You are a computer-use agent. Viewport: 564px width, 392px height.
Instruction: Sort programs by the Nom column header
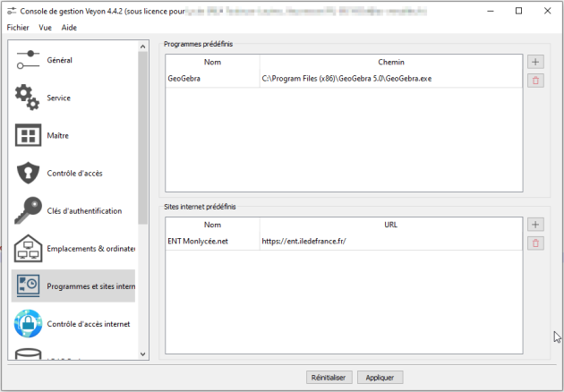coord(212,63)
